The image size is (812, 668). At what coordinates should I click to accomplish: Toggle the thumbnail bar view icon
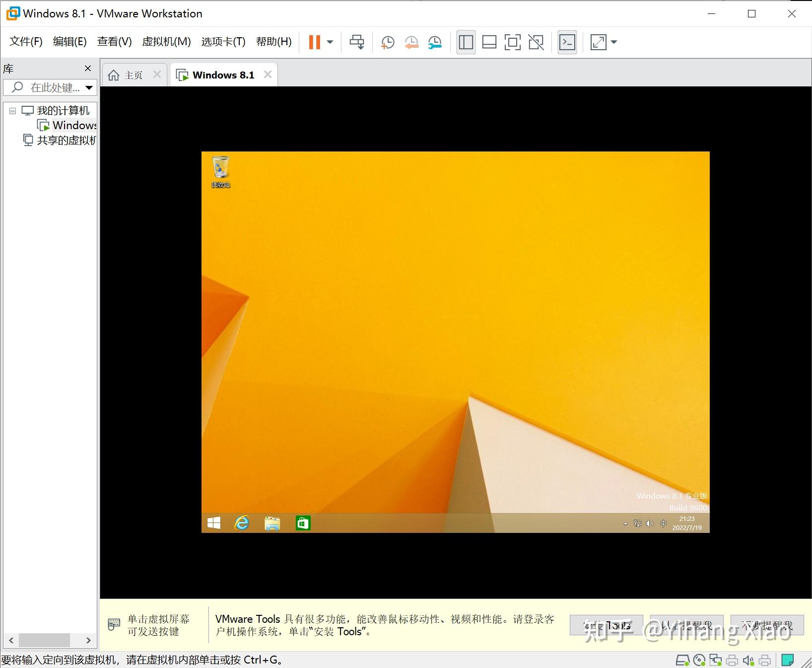coord(489,42)
